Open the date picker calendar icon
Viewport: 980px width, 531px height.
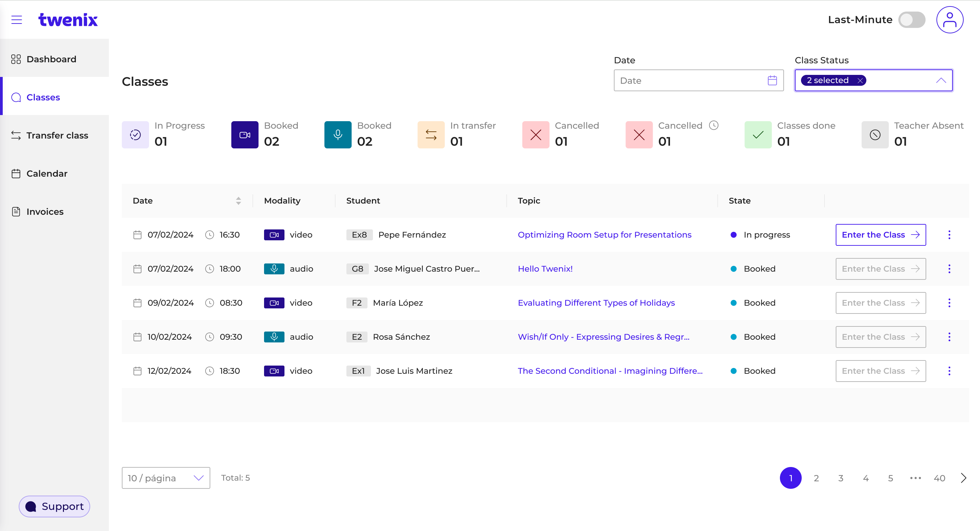(772, 80)
